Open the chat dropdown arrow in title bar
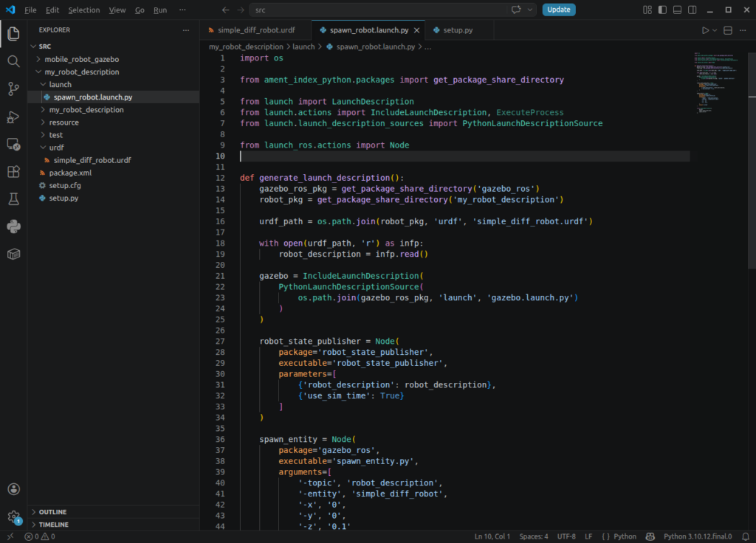Viewport: 756px width, 543px height. pos(530,10)
